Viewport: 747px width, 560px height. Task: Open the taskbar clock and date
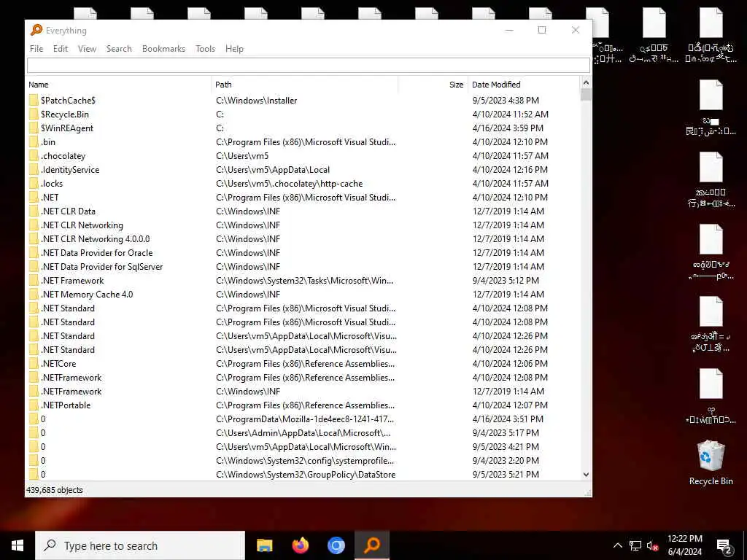(x=684, y=545)
